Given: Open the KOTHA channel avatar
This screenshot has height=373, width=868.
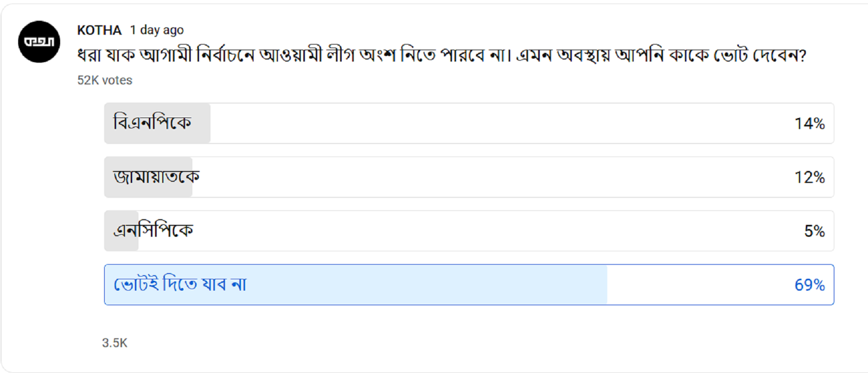Looking at the screenshot, I should point(39,42).
